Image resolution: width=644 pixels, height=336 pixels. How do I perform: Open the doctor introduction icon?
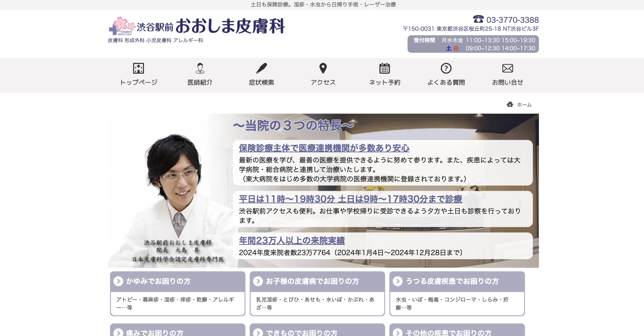[200, 68]
